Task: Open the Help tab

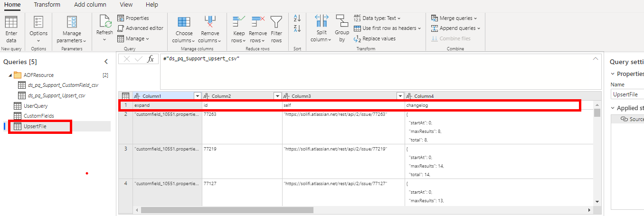Action: click(152, 4)
